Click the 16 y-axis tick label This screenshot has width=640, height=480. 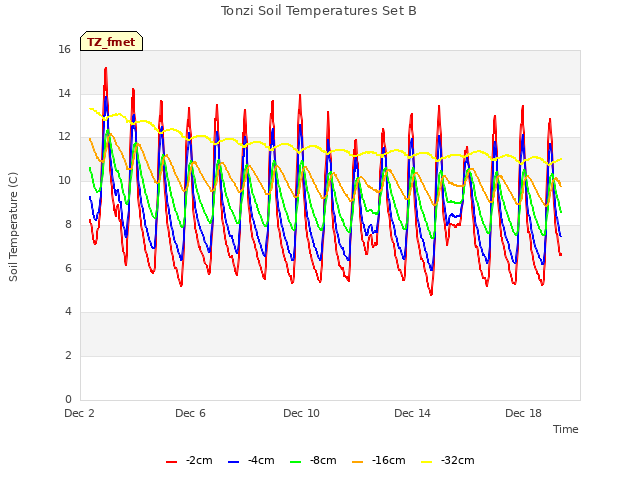coord(64,50)
